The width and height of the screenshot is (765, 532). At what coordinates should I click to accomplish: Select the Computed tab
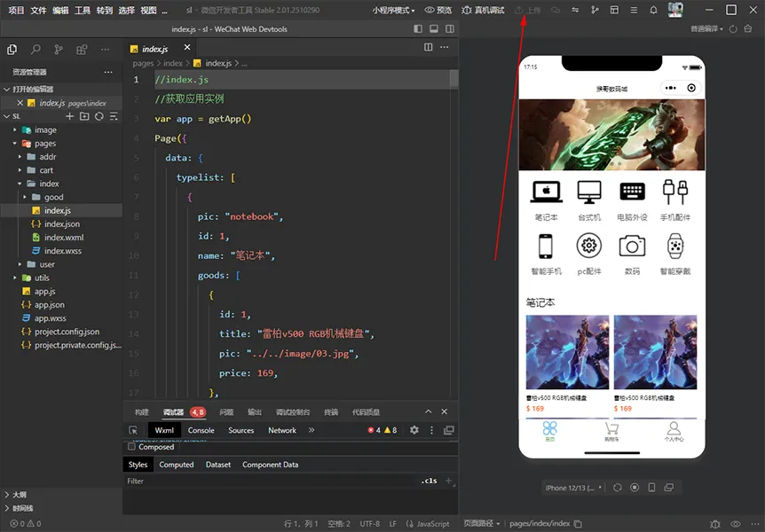tap(176, 465)
